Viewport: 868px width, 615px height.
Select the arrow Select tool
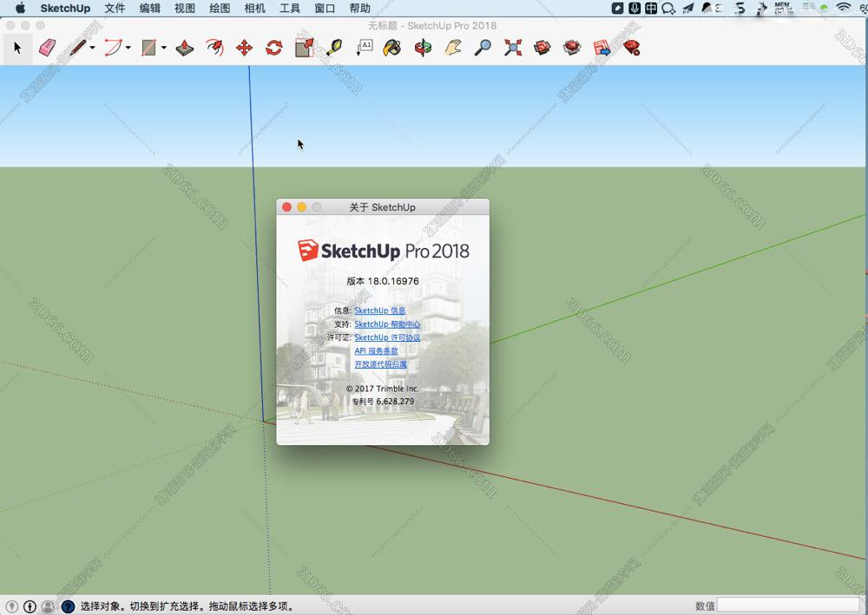pos(17,48)
